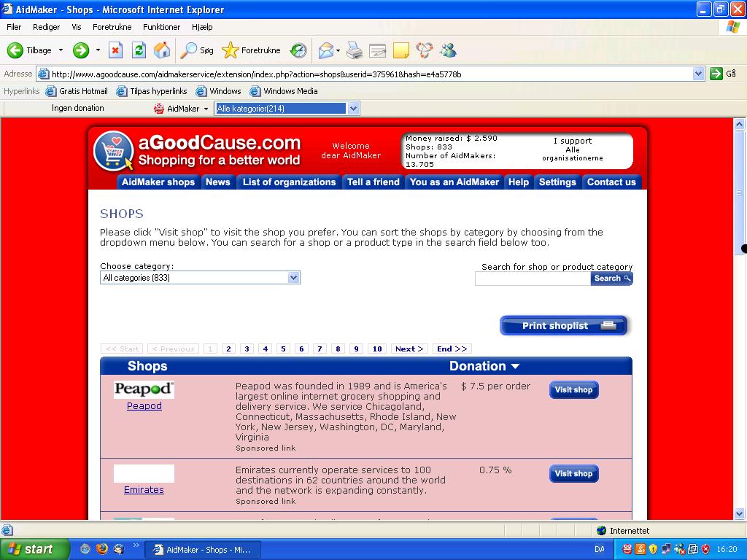Launch Firefox from the quick launch bar

(102, 549)
